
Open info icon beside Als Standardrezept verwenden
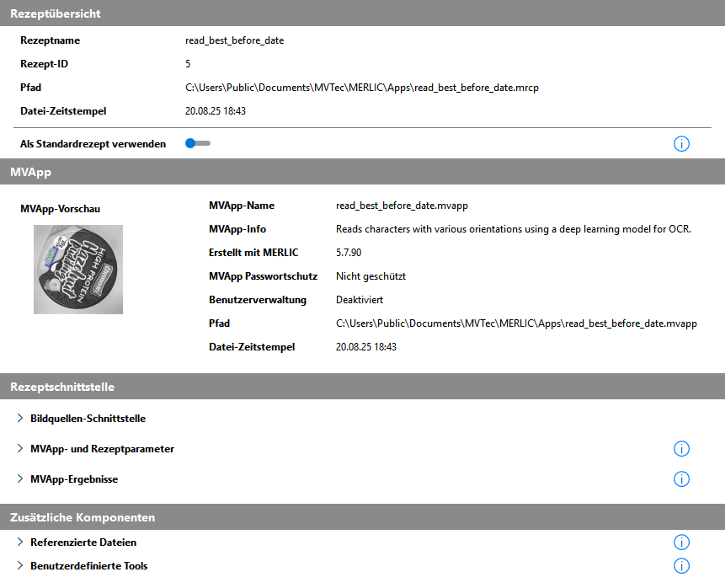click(x=681, y=144)
